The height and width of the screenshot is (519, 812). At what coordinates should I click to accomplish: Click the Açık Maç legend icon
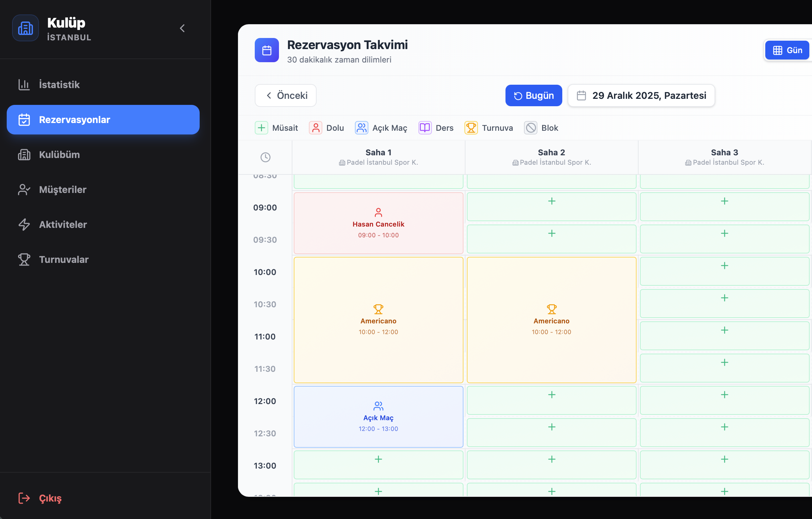(x=361, y=128)
